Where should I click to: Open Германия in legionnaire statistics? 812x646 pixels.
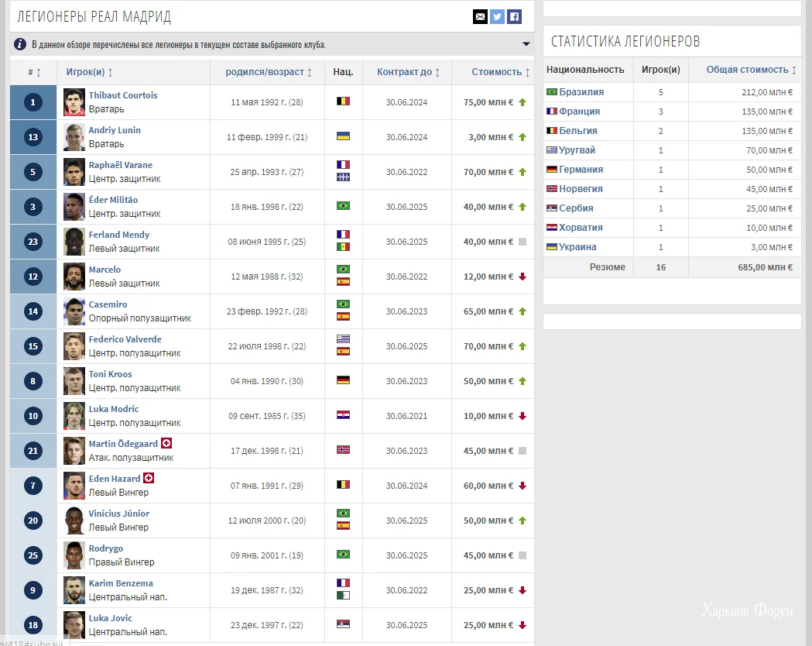click(x=581, y=170)
